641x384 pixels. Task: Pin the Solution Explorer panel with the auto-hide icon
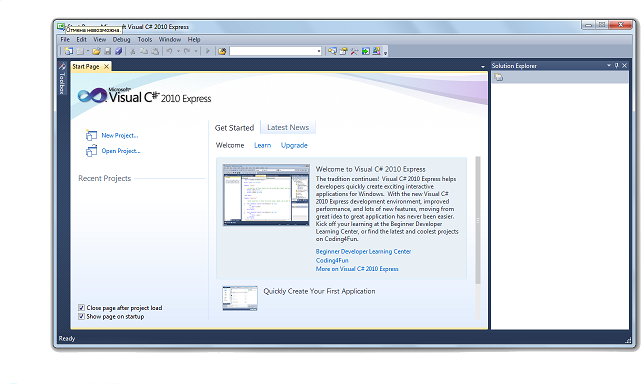pyautogui.click(x=616, y=65)
